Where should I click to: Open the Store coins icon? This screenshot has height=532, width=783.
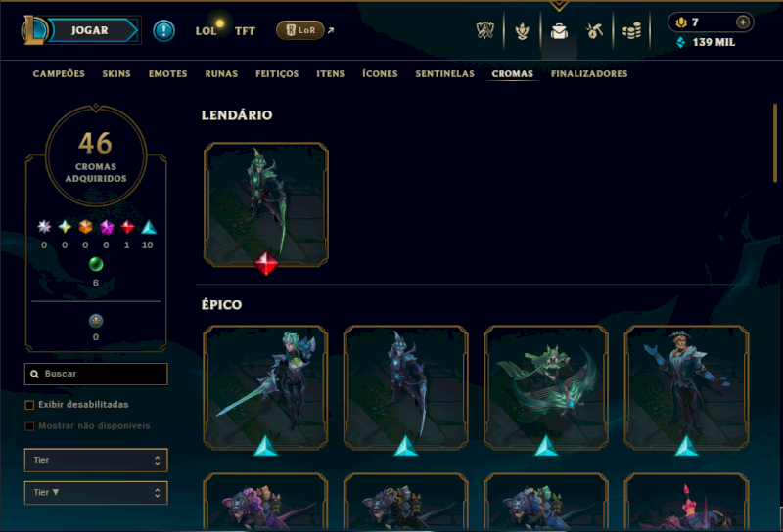(631, 31)
